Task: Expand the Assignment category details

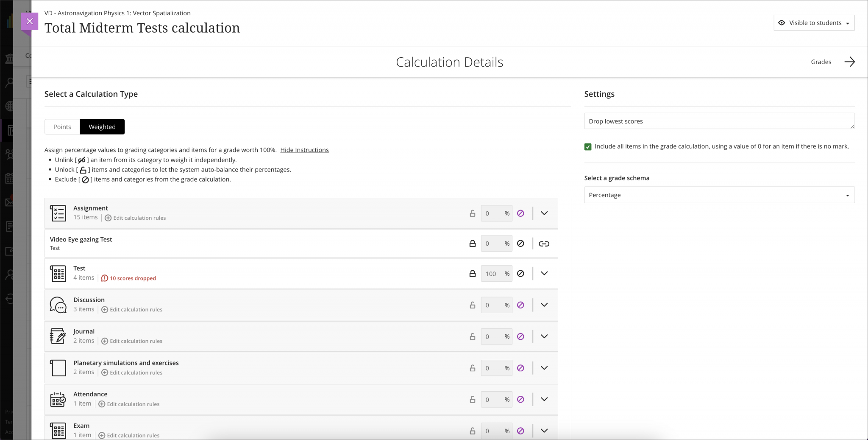Action: [544, 213]
